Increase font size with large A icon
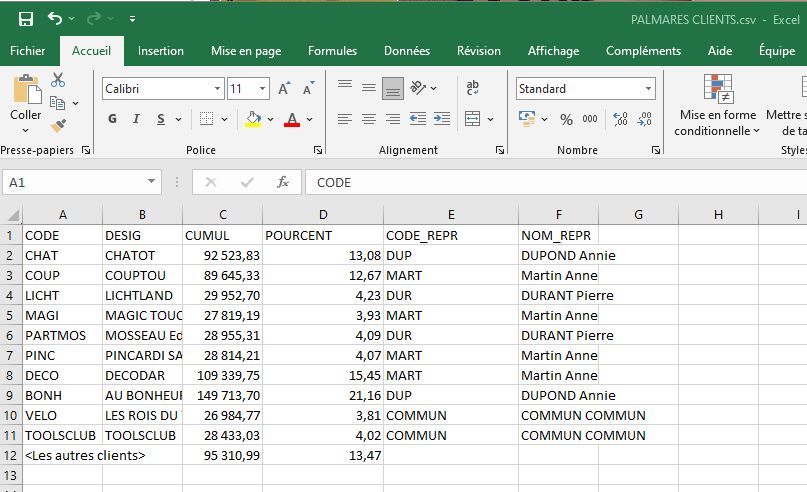Screen dimensions: 807x492 (284, 89)
